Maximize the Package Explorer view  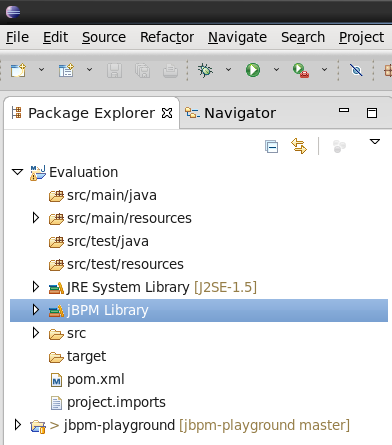372,113
